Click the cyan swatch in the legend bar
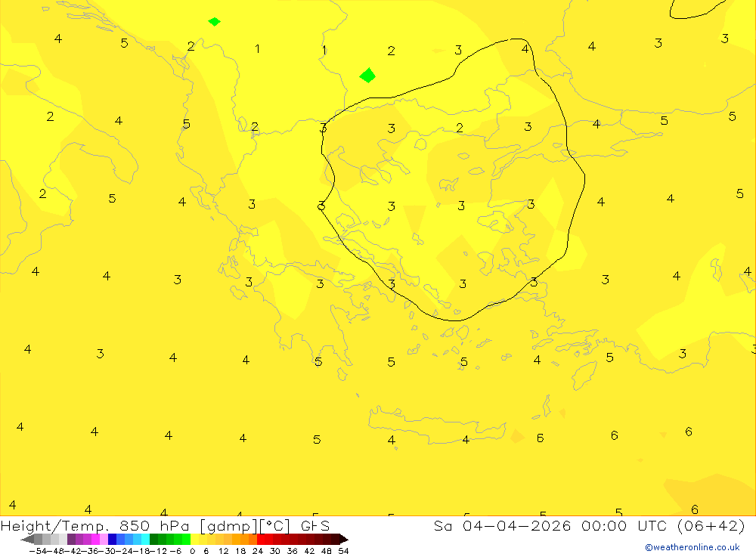This screenshot has width=756, height=554. pos(145,540)
